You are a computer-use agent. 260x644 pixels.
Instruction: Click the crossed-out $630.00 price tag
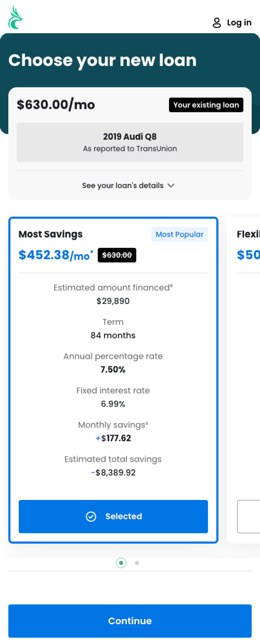pyautogui.click(x=117, y=255)
